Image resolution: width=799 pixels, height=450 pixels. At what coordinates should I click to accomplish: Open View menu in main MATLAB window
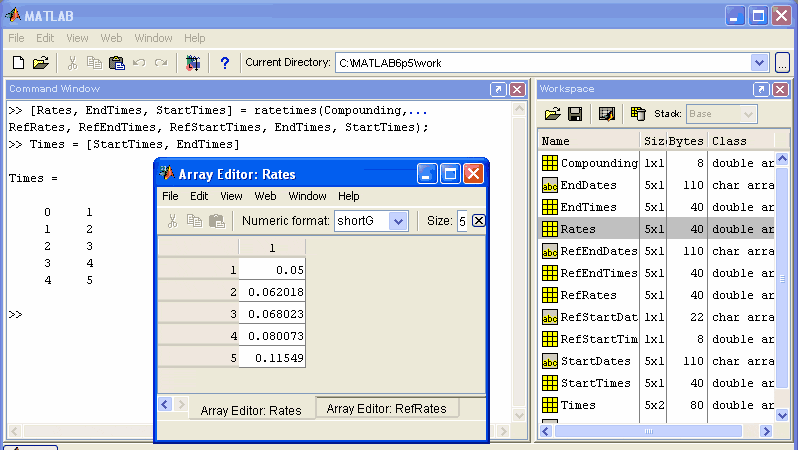coord(77,38)
